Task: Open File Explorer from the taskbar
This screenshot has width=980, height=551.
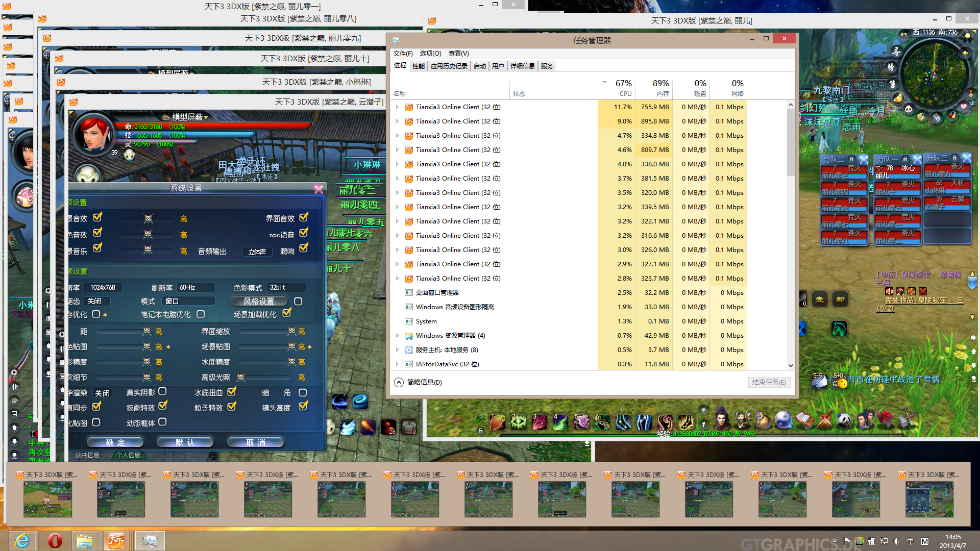Action: tap(85, 540)
